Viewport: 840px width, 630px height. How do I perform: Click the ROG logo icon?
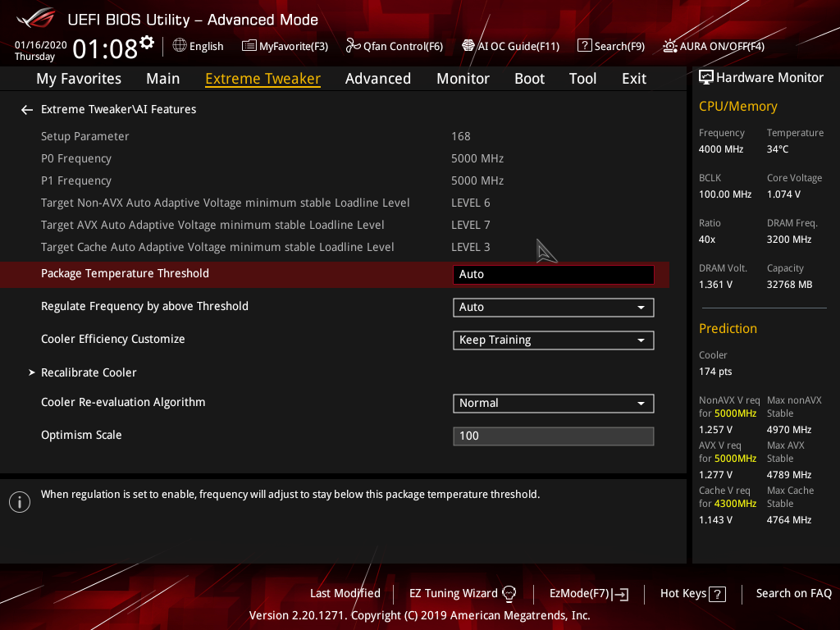coord(35,18)
